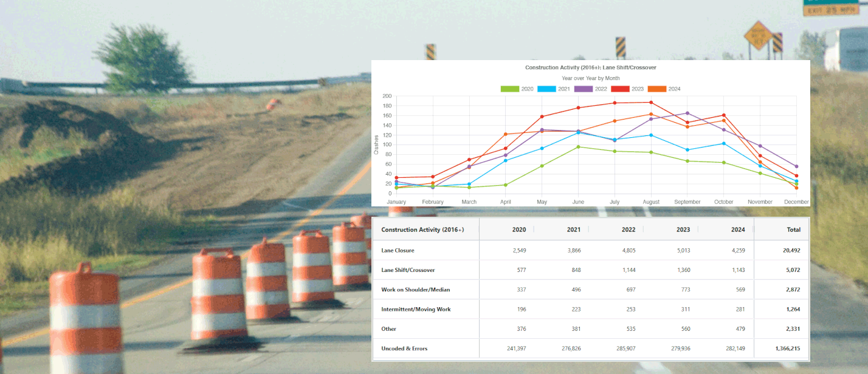This screenshot has height=374, width=868.
Task: Toggle the green 2020 legend swatch
Action: [509, 89]
